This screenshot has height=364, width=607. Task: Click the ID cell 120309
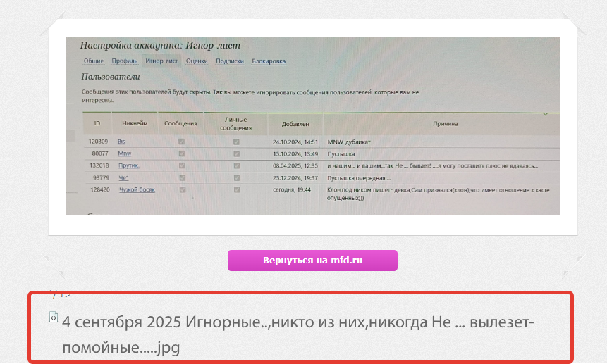(98, 142)
